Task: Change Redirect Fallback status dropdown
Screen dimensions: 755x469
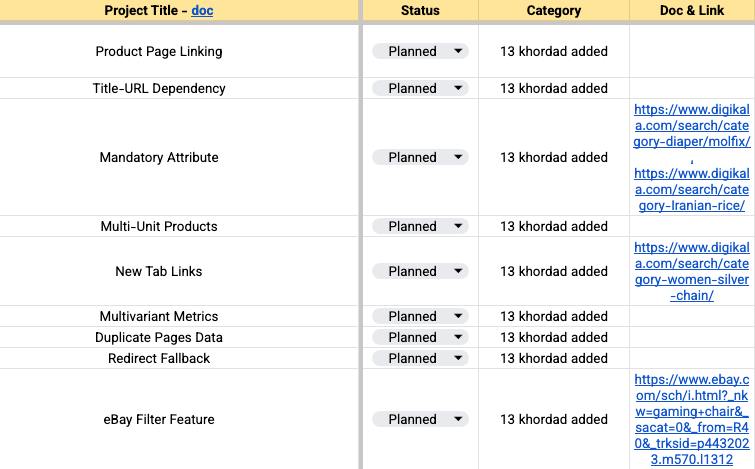Action: (x=458, y=358)
